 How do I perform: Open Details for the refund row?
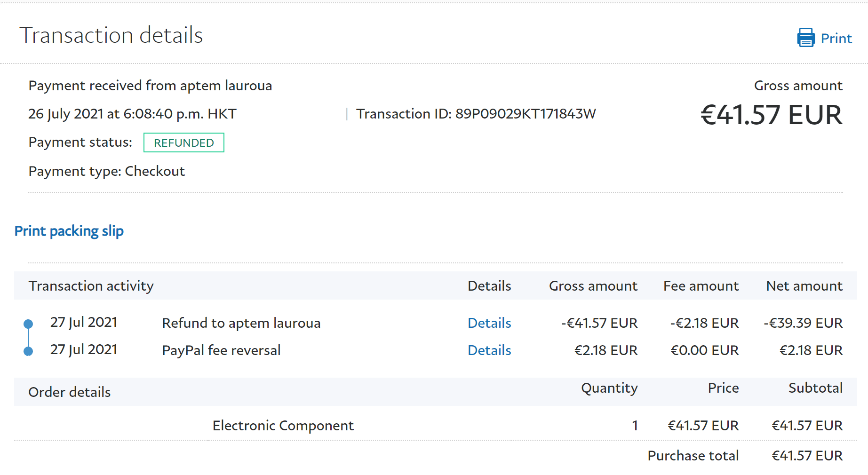(x=489, y=323)
